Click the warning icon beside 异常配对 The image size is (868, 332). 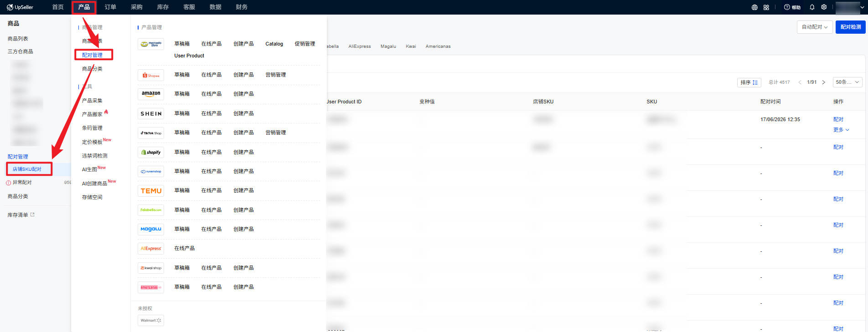pyautogui.click(x=9, y=183)
